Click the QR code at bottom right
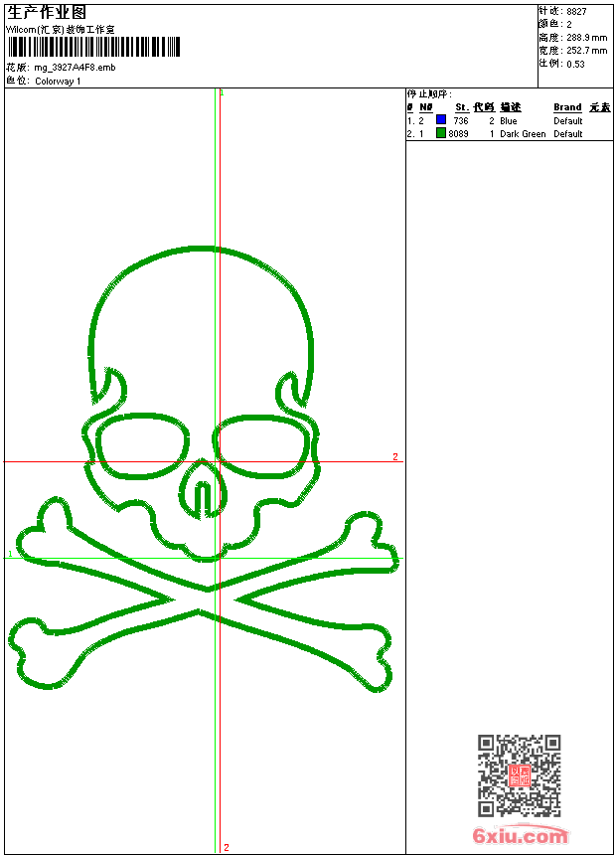 click(x=519, y=775)
